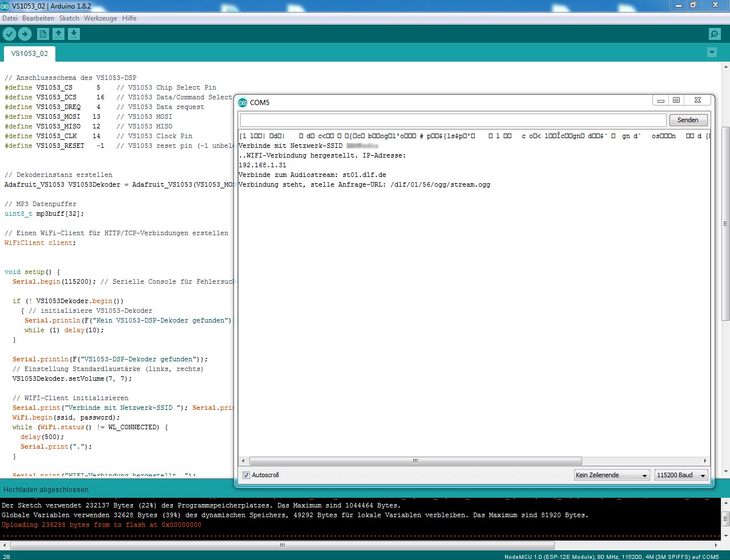
Task: Click the serial message input field
Action: point(453,120)
